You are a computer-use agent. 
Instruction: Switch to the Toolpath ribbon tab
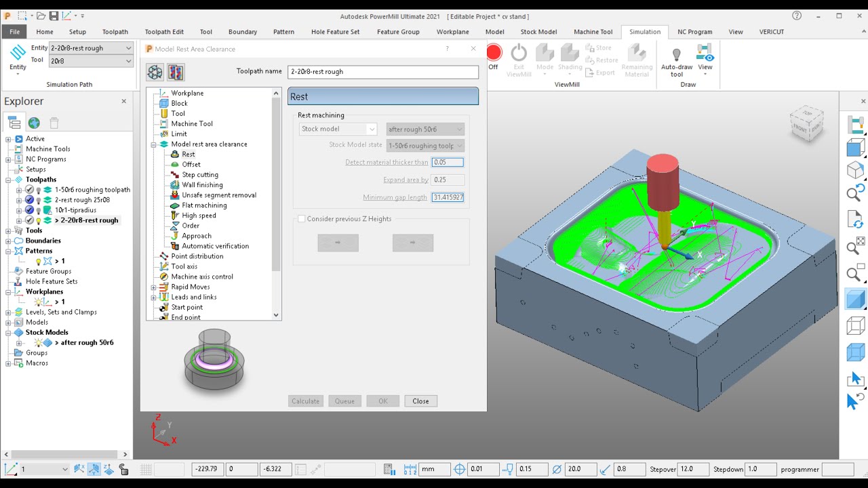[115, 32]
